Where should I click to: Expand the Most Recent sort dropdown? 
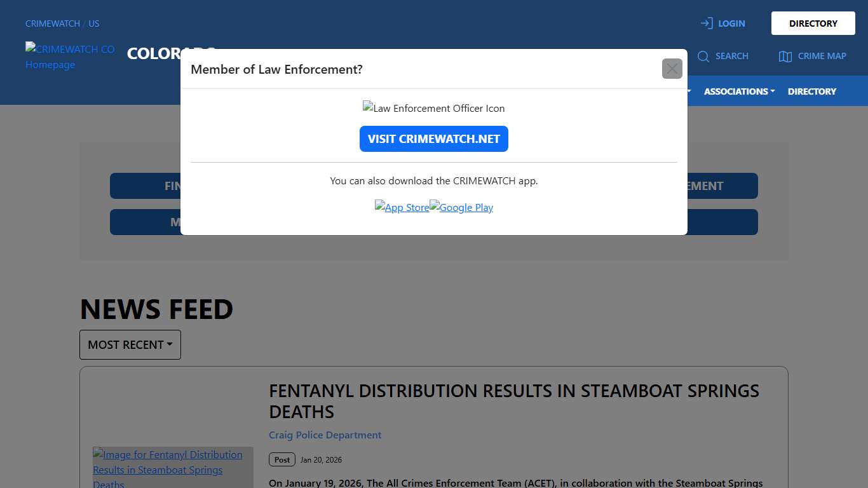click(130, 344)
